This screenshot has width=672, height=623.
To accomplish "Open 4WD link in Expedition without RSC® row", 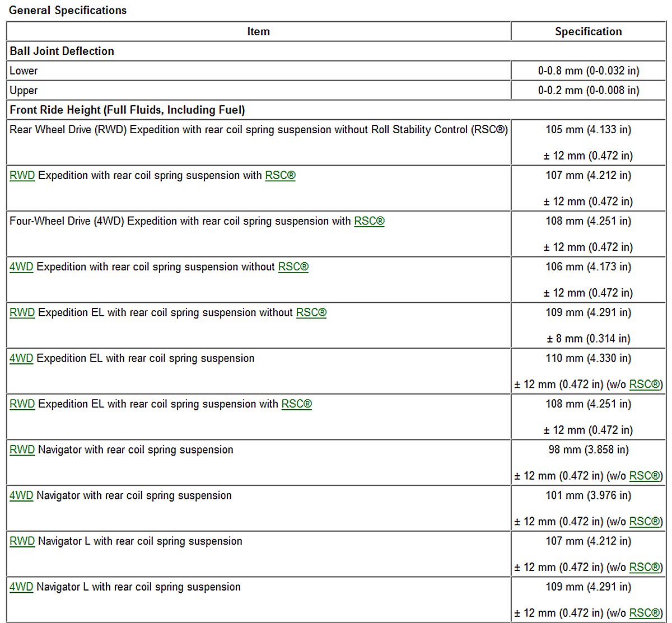I will [21, 267].
